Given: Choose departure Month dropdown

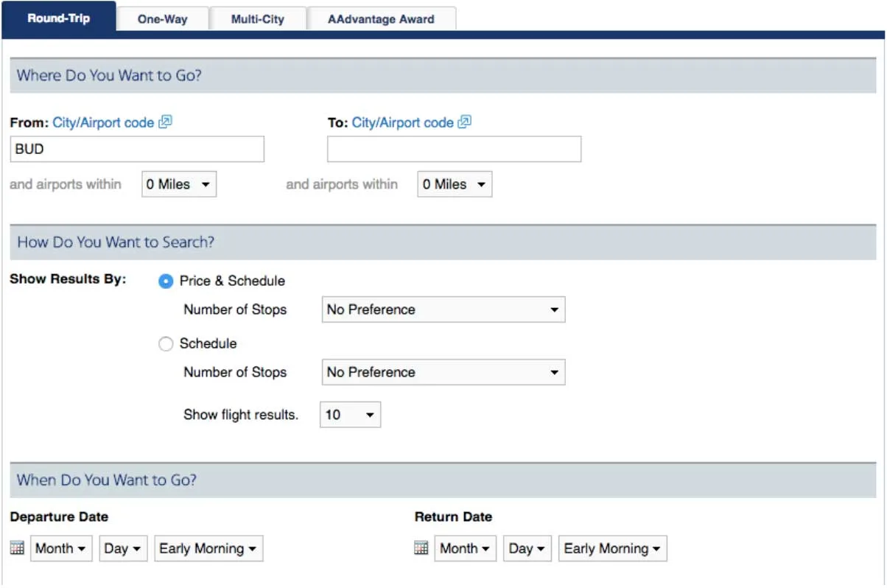Looking at the screenshot, I should coord(61,548).
